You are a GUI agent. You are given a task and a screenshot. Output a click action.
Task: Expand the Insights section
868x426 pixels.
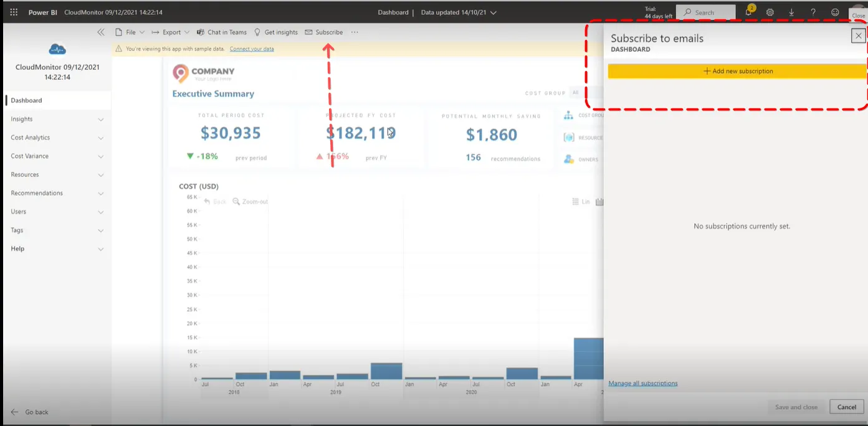tap(101, 119)
